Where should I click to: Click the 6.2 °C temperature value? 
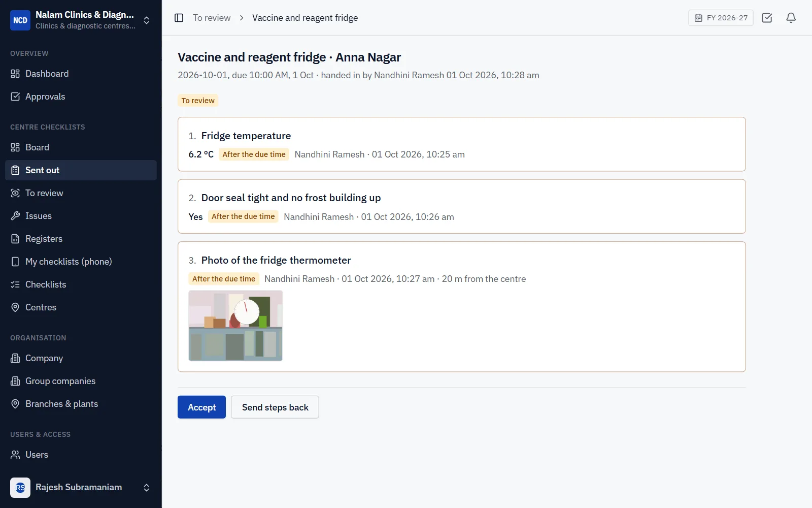[201, 154]
